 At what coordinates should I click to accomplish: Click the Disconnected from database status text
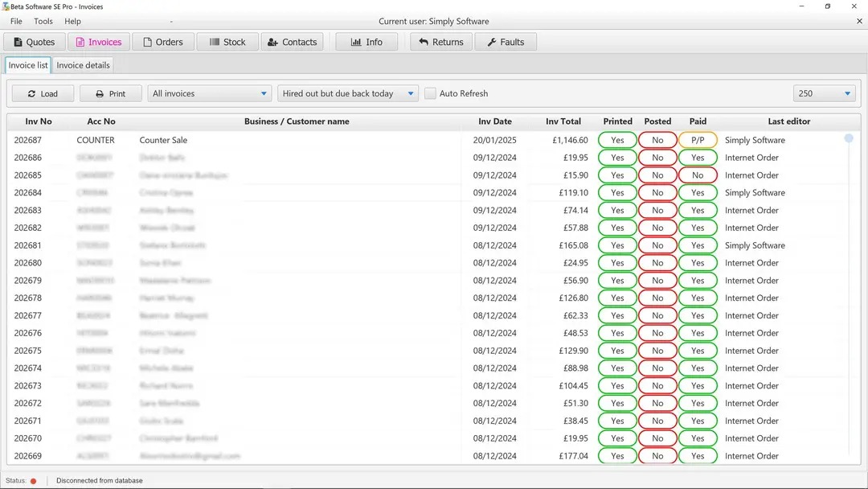pos(99,481)
